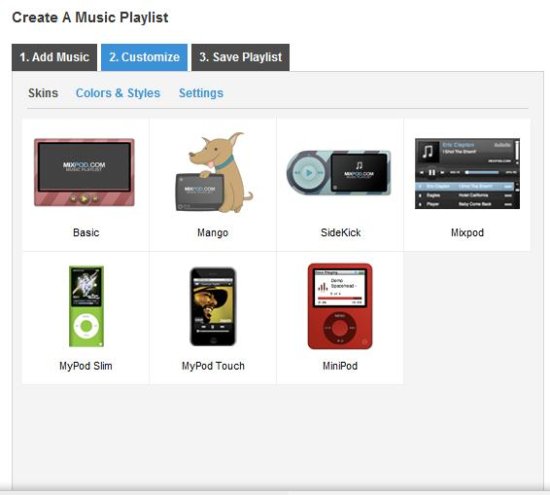Select the Mixpod playlist skin image

(467, 173)
